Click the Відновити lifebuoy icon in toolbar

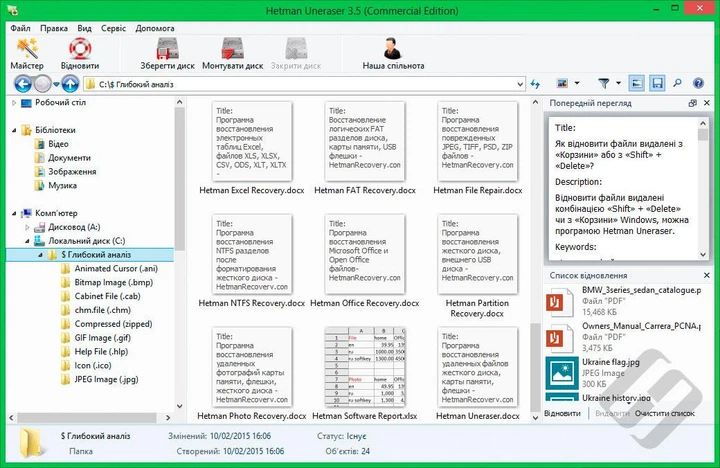(x=79, y=52)
